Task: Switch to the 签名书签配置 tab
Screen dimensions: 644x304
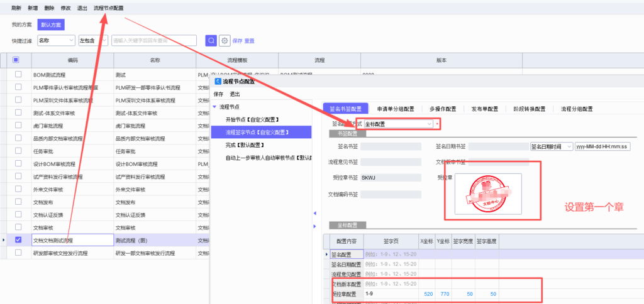Action: pos(345,109)
